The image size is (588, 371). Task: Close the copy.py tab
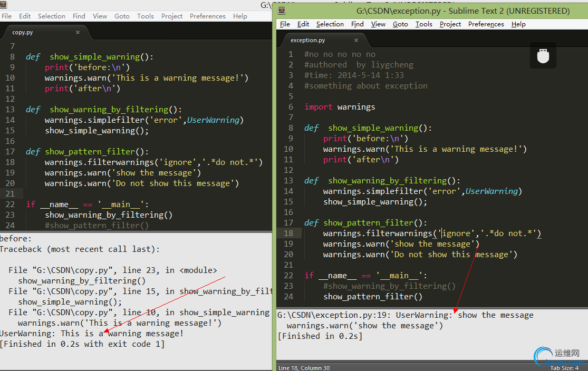(x=78, y=32)
